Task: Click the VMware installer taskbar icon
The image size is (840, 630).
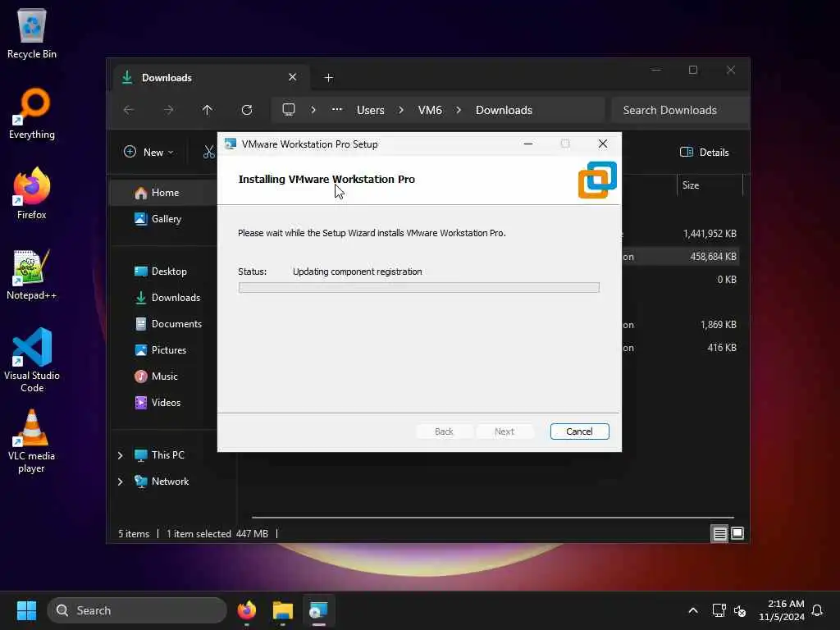Action: (318, 610)
